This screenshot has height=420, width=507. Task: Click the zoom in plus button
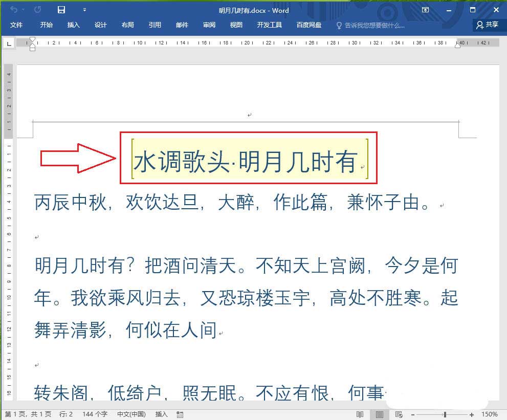472,414
